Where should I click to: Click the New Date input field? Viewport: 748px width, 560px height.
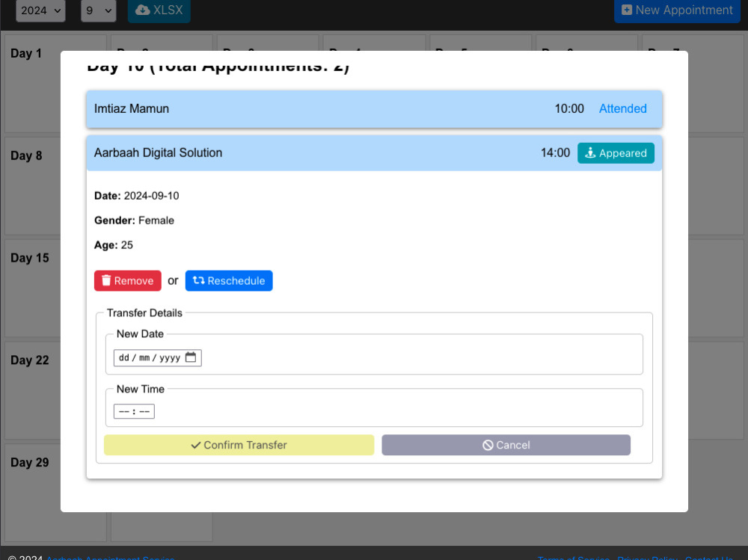pyautogui.click(x=157, y=357)
